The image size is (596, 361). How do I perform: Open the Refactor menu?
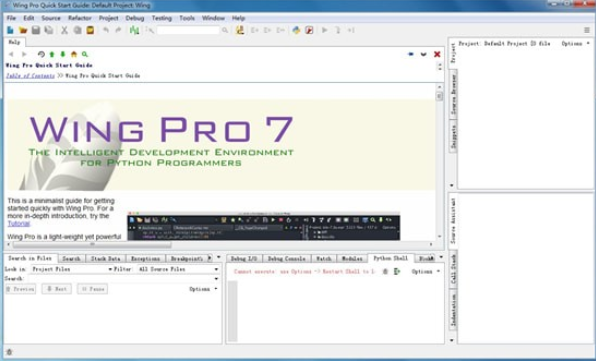tap(80, 18)
